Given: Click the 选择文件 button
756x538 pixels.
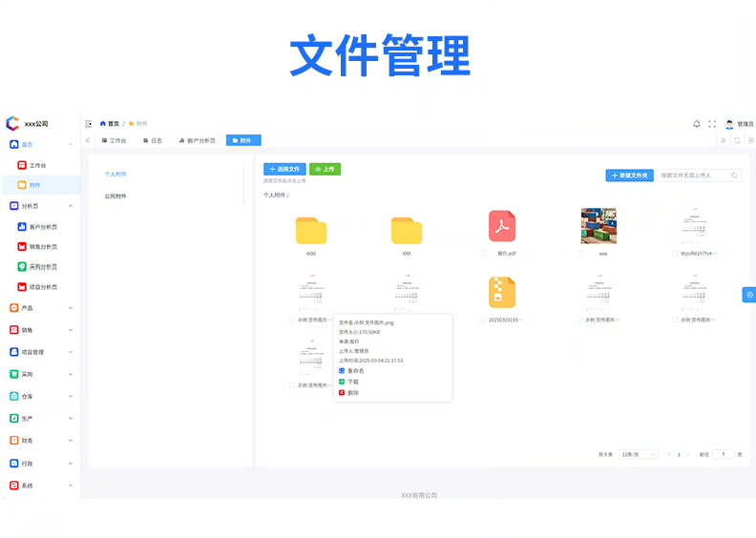Looking at the screenshot, I should pos(284,169).
